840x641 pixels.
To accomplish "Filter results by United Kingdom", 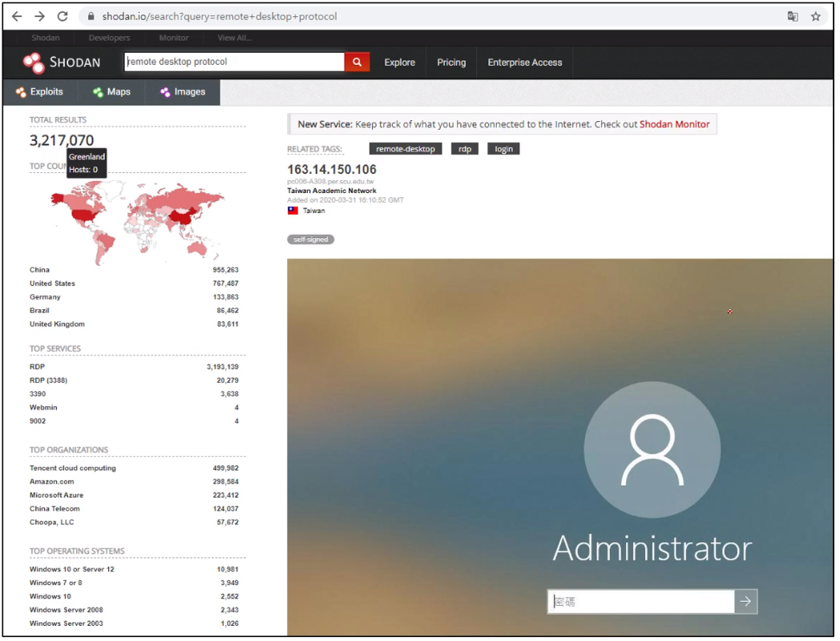I will [x=57, y=324].
